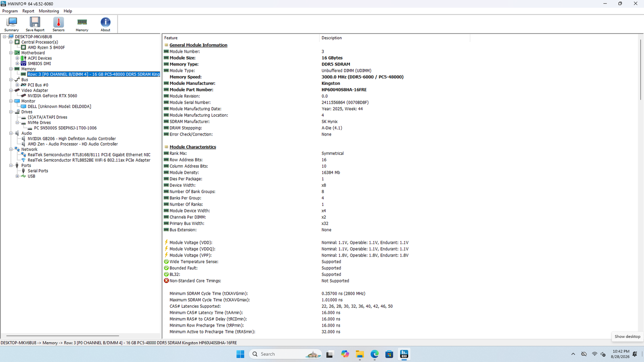
Task: Collapse the Audio branch
Action: coord(11,133)
